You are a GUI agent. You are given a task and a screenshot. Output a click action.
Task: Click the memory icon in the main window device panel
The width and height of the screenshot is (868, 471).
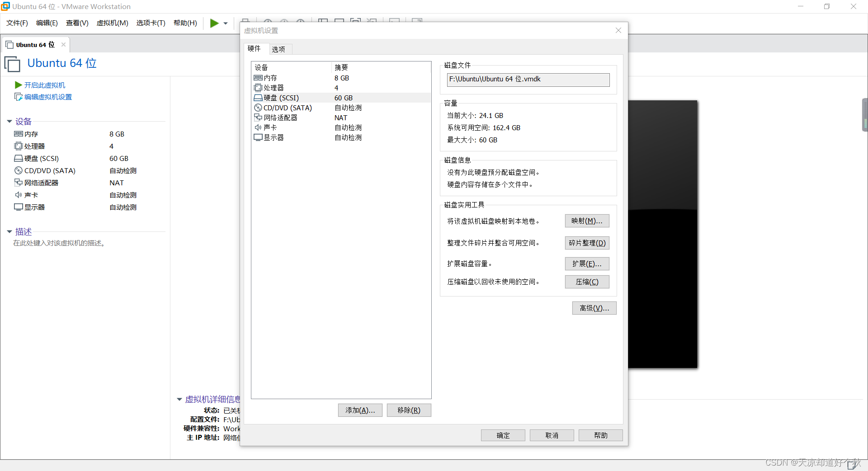click(x=19, y=134)
